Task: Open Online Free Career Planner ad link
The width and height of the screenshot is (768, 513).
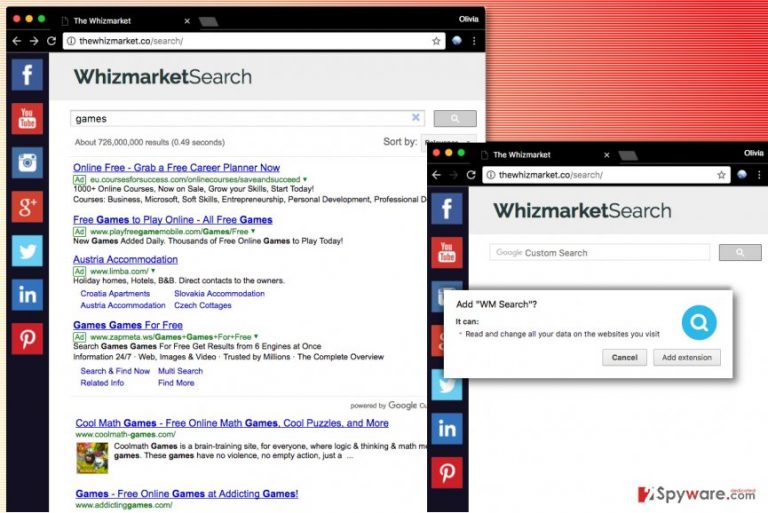Action: [x=176, y=168]
